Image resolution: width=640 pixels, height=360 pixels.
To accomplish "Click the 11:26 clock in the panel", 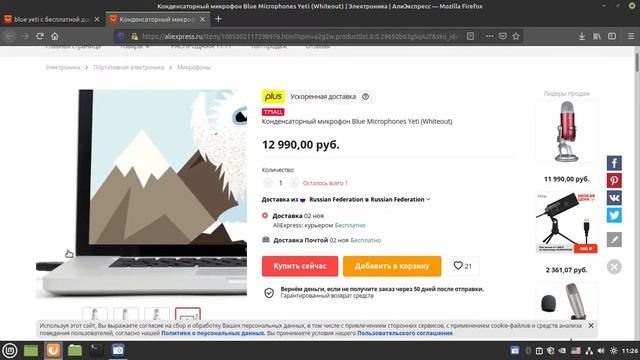I will coord(630,351).
